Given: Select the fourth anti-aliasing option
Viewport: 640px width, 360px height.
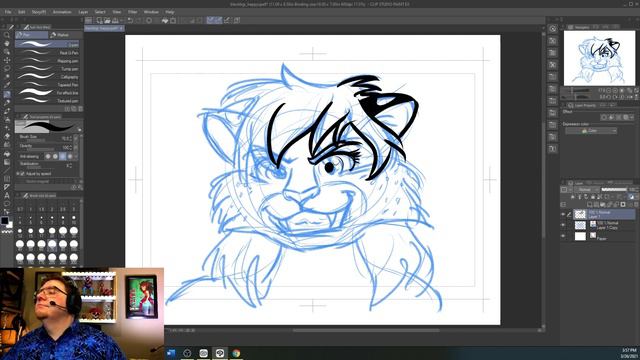Looking at the screenshot, I should point(70,156).
